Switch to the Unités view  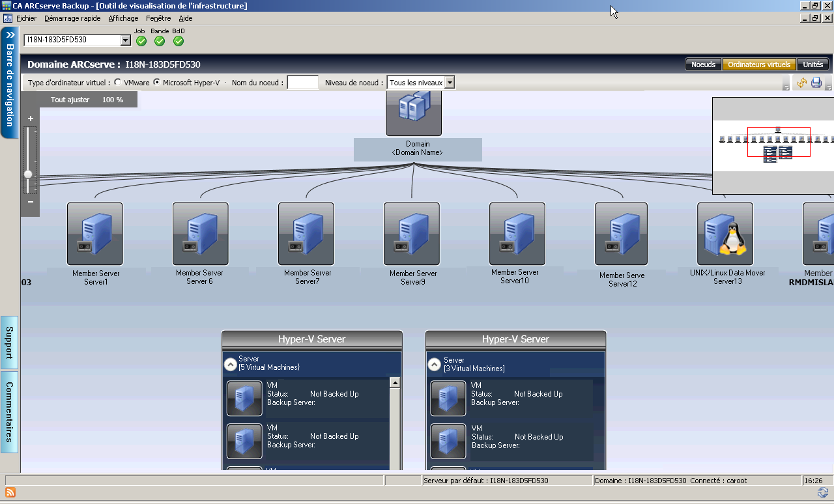click(x=813, y=64)
